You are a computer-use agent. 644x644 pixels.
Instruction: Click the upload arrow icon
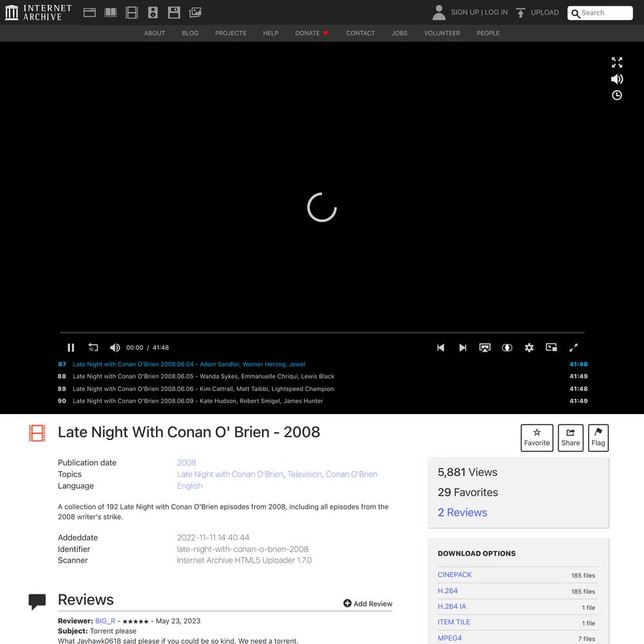(520, 13)
